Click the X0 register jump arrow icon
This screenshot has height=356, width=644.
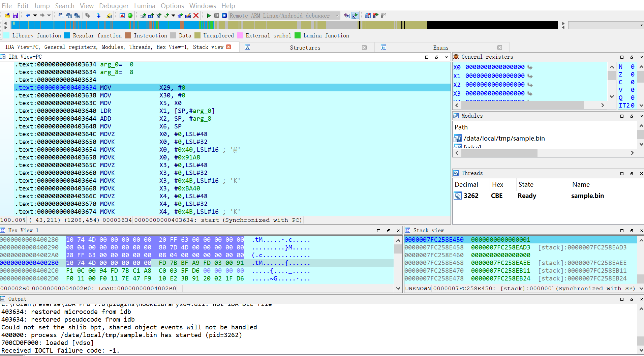click(530, 67)
